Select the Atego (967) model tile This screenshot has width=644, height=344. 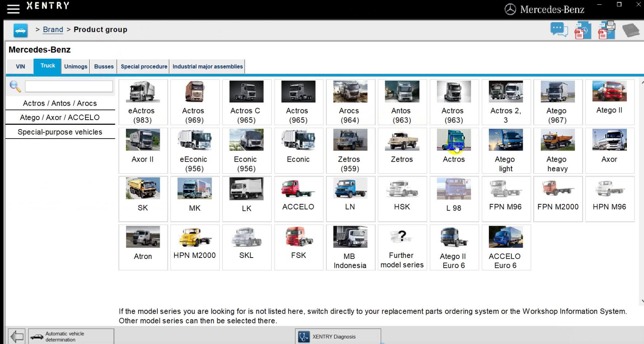558,102
